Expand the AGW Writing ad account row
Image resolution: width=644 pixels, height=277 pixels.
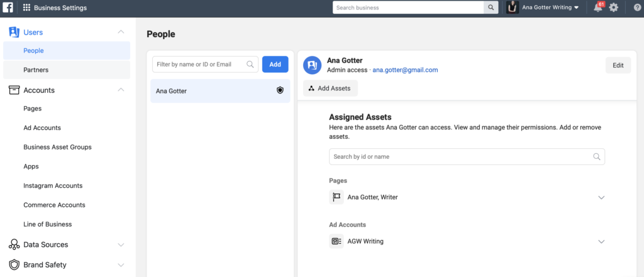(601, 241)
